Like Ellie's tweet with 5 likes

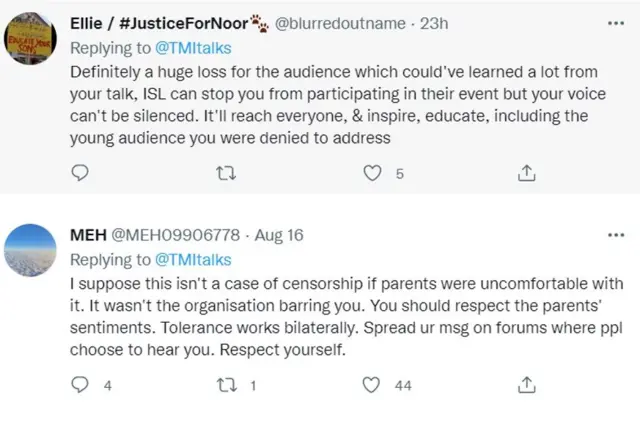click(372, 173)
